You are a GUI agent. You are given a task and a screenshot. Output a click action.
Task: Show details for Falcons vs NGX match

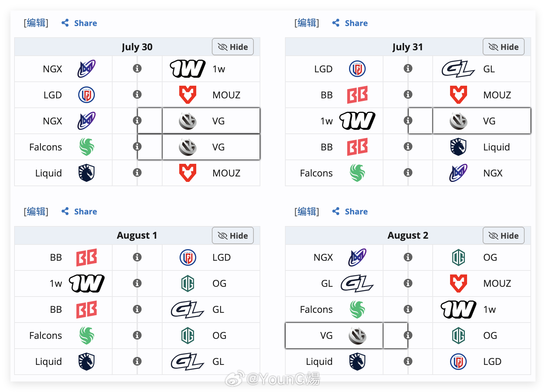[408, 172]
